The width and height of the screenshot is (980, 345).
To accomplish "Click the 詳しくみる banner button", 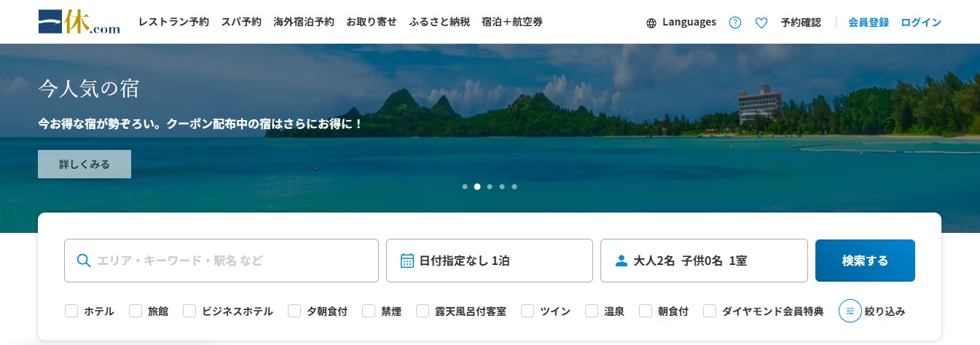I will (x=85, y=164).
